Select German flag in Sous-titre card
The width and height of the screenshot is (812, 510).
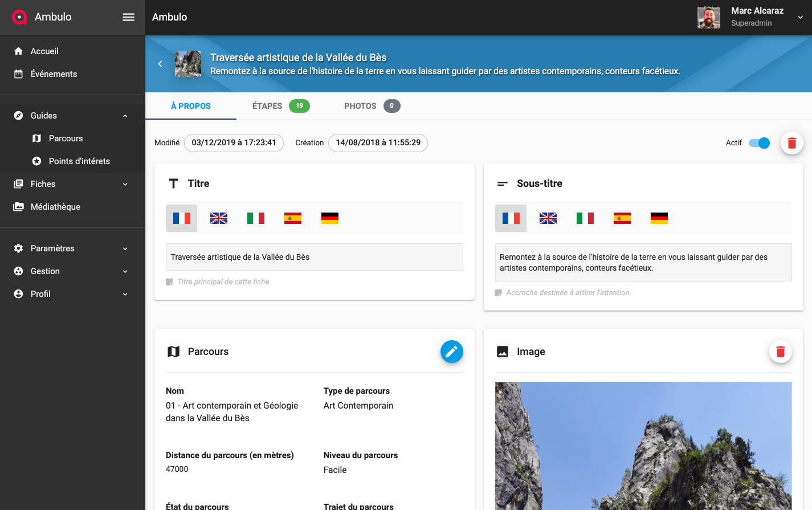pyautogui.click(x=659, y=218)
